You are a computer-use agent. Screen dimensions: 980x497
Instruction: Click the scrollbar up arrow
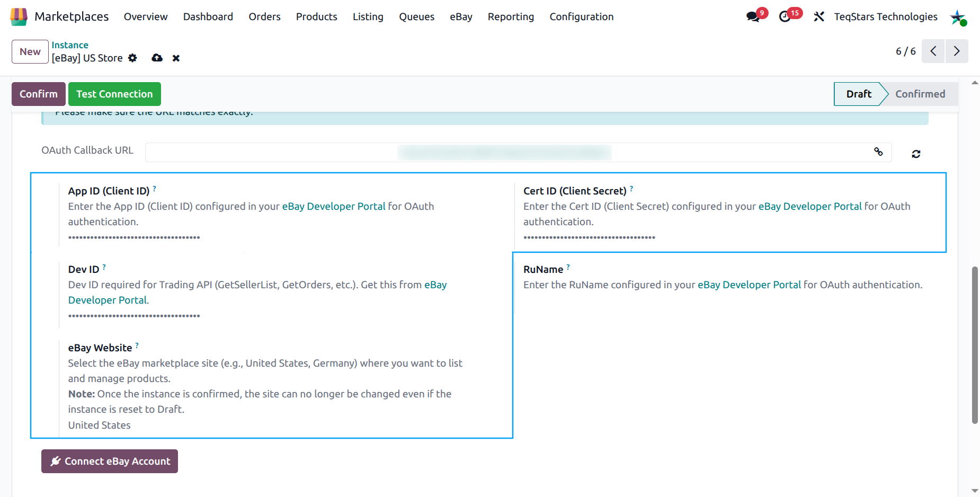click(x=975, y=83)
